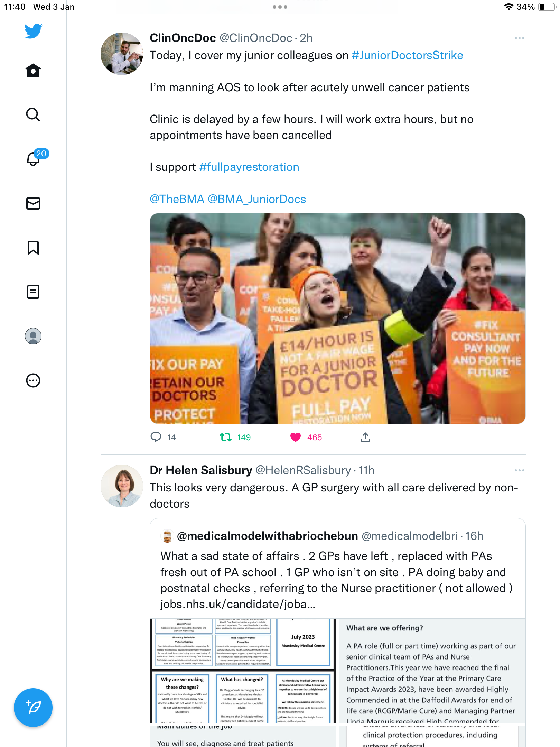Open the More circle menu in sidebar
This screenshot has width=560, height=747.
[33, 380]
